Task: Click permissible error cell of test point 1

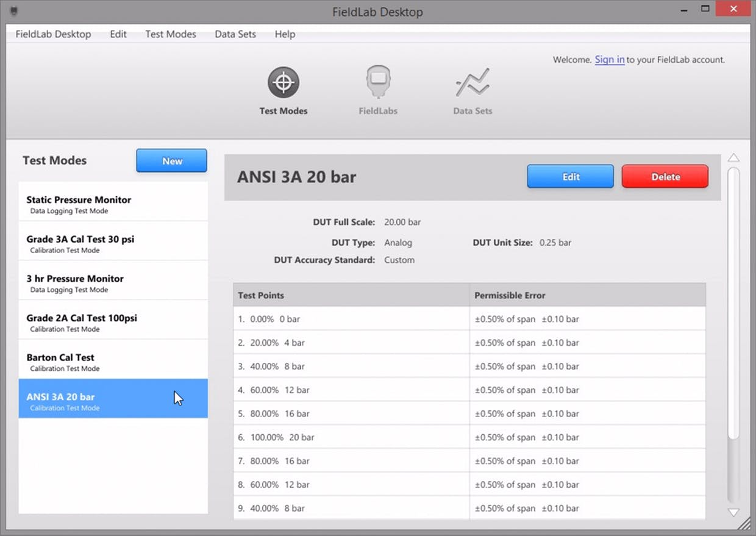Action: 588,319
